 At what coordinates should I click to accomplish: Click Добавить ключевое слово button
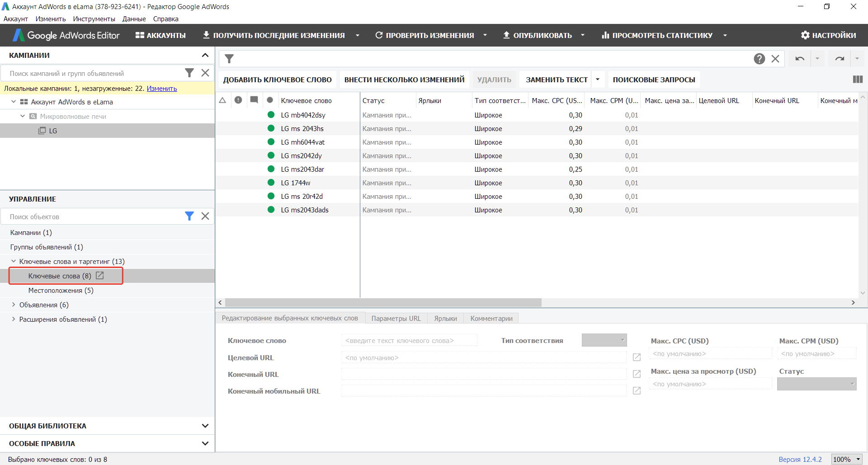[x=277, y=80]
